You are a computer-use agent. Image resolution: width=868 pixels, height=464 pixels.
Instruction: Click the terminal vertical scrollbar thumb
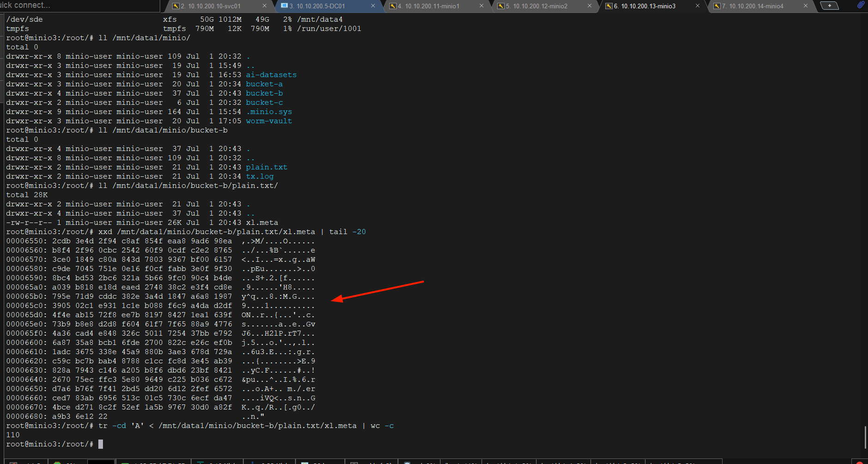(x=866, y=437)
